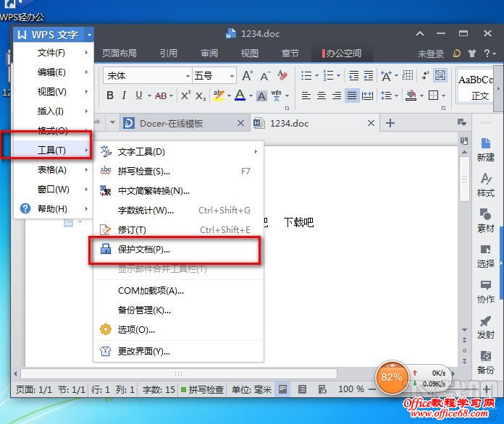
Task: Switch to 页面布局 ribbon tab
Action: tap(119, 54)
